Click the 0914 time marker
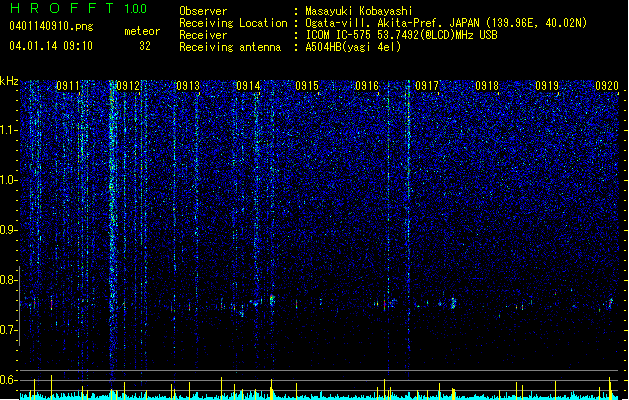 (248, 86)
